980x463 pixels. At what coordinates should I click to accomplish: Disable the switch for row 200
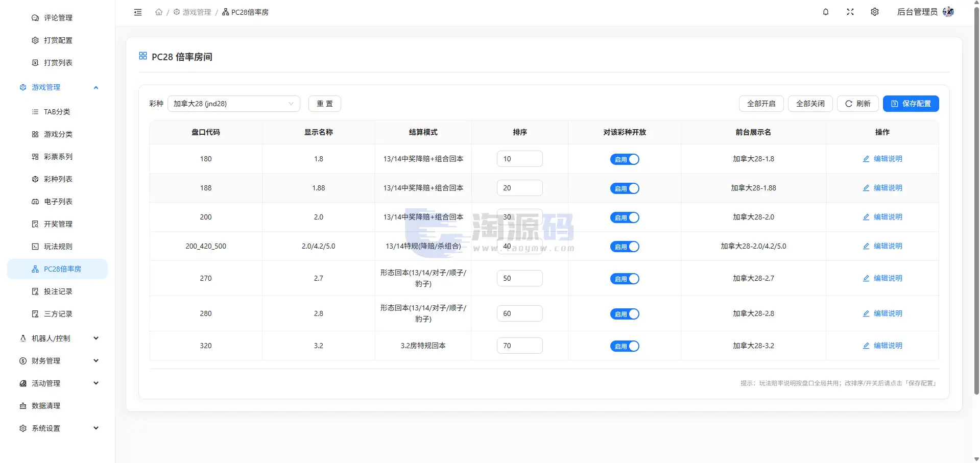[x=625, y=217]
